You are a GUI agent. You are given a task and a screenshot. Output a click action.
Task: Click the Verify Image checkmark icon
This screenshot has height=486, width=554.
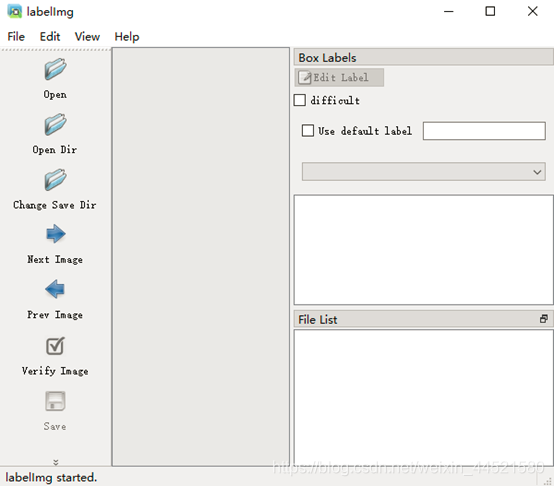[55, 346]
